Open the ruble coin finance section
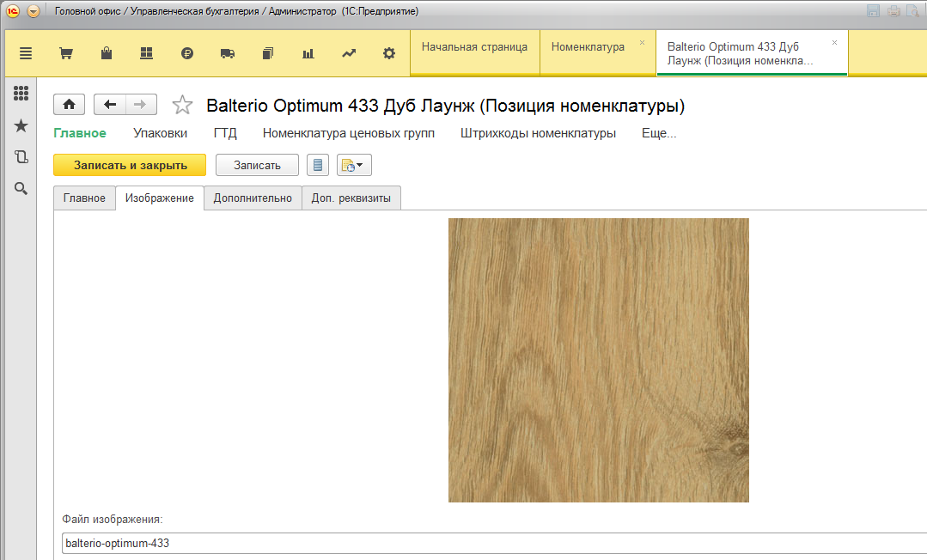This screenshot has width=927, height=560. pyautogui.click(x=186, y=53)
